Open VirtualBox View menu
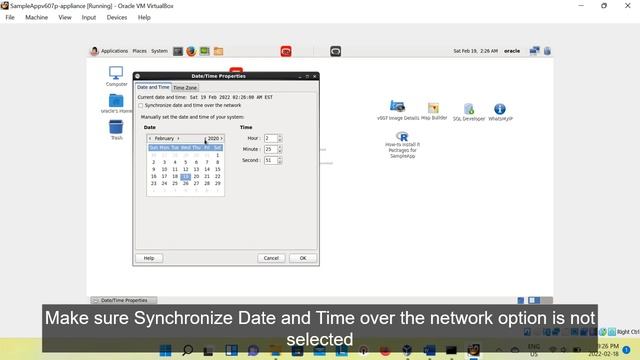640x360 pixels. (x=64, y=18)
